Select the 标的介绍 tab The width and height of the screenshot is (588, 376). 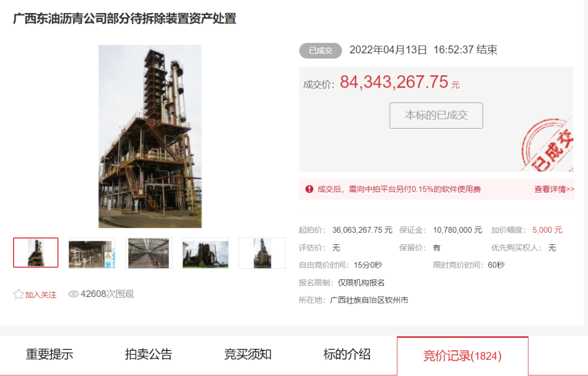(x=347, y=355)
